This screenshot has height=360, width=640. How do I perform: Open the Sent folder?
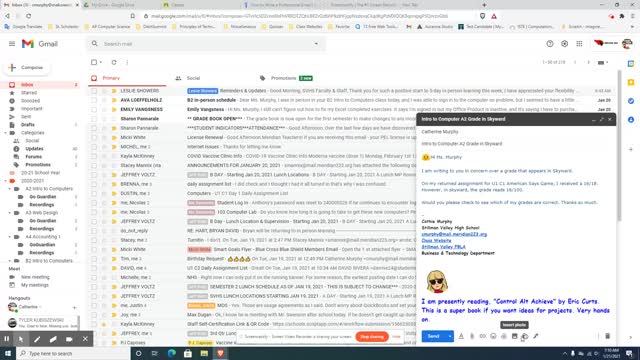pos(26,117)
